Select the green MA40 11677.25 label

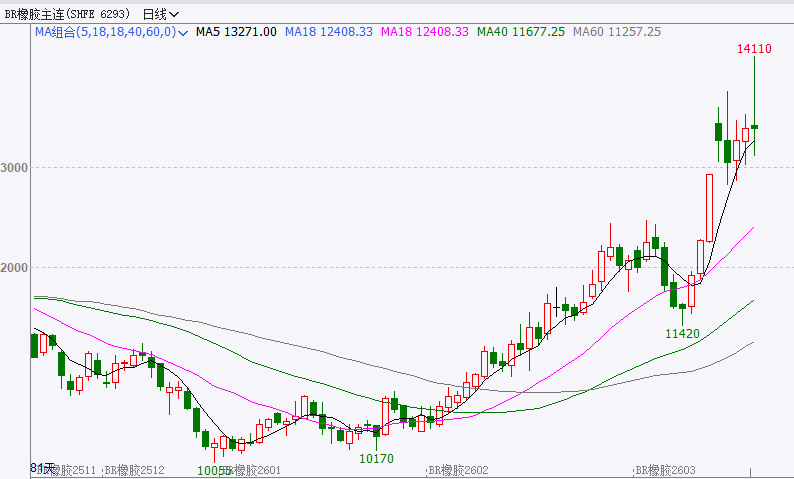521,32
